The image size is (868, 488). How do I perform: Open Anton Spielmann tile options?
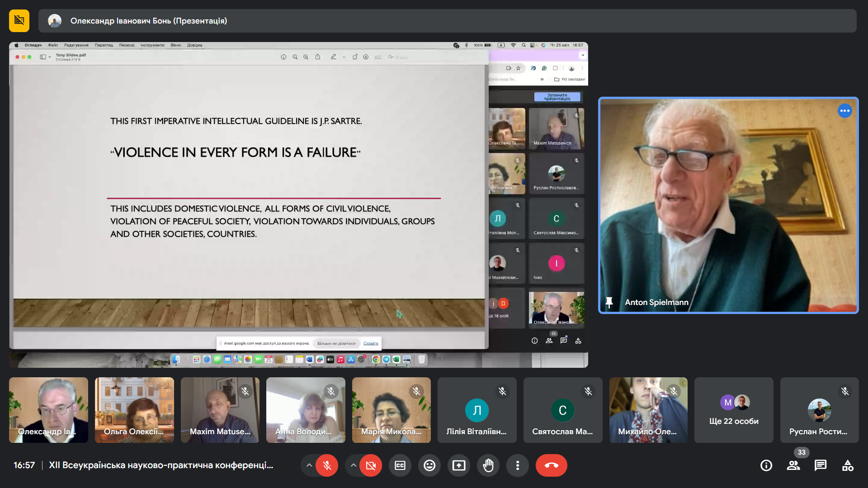click(x=844, y=111)
